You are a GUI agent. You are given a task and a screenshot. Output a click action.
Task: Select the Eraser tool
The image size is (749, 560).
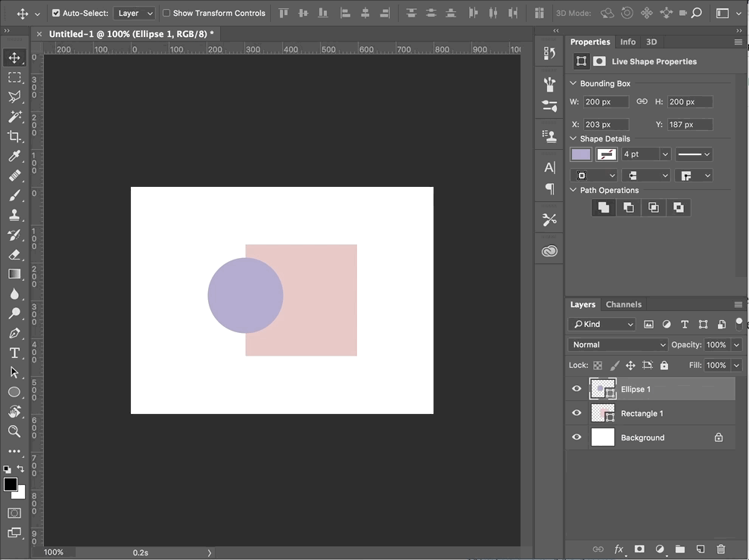tap(14, 254)
